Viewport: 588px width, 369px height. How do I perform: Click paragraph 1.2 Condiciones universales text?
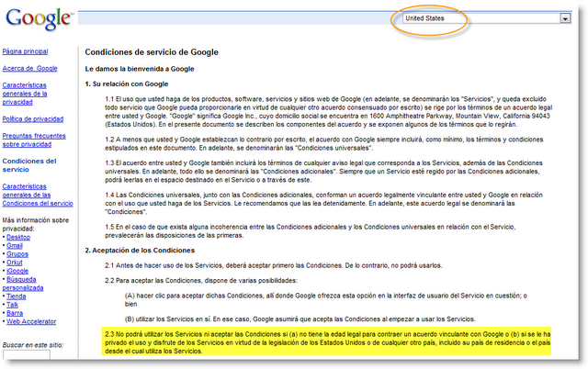click(324, 143)
